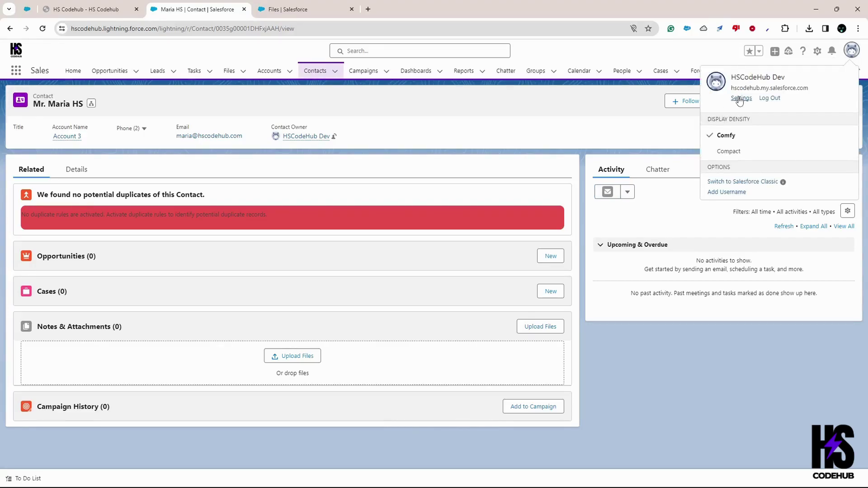Open the activity timeline settings gear
Image resolution: width=868 pixels, height=488 pixels.
coord(847,211)
